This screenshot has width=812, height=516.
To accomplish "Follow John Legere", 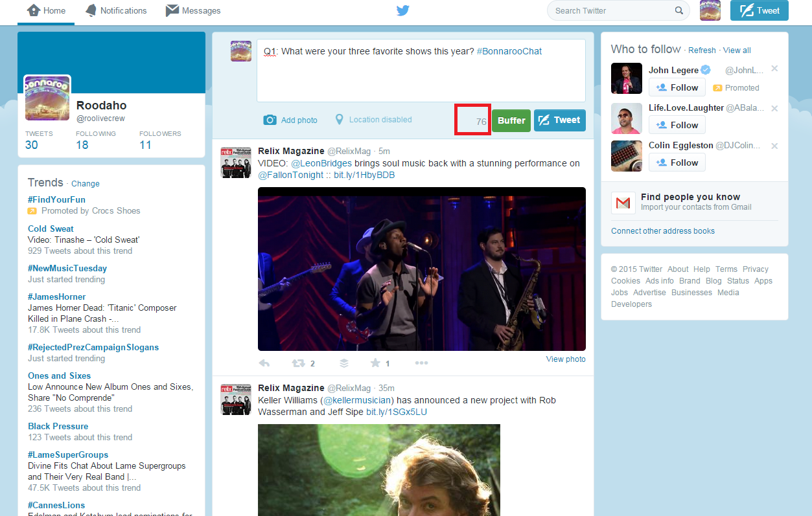I will (x=677, y=87).
